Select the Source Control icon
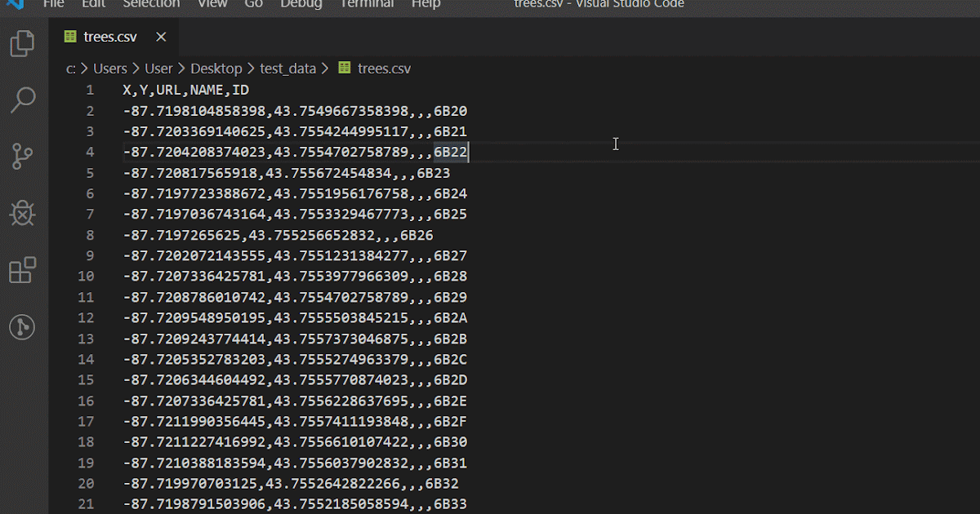The width and height of the screenshot is (980, 514). 22,157
